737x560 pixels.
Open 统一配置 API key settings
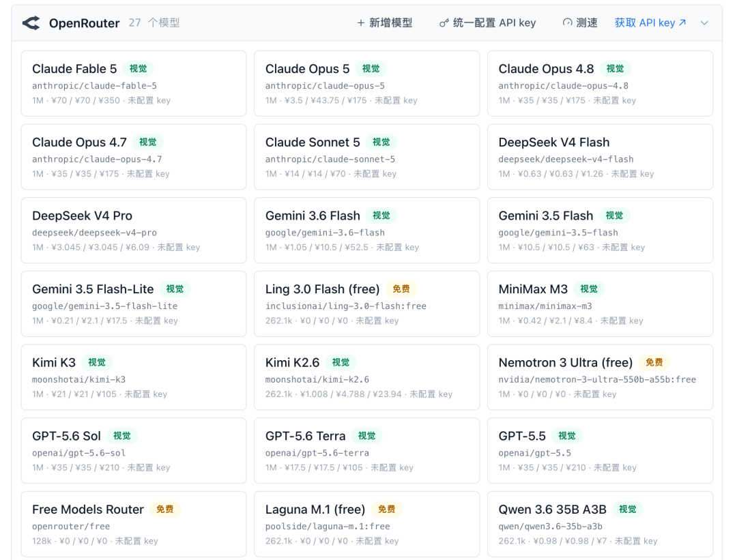tap(487, 23)
